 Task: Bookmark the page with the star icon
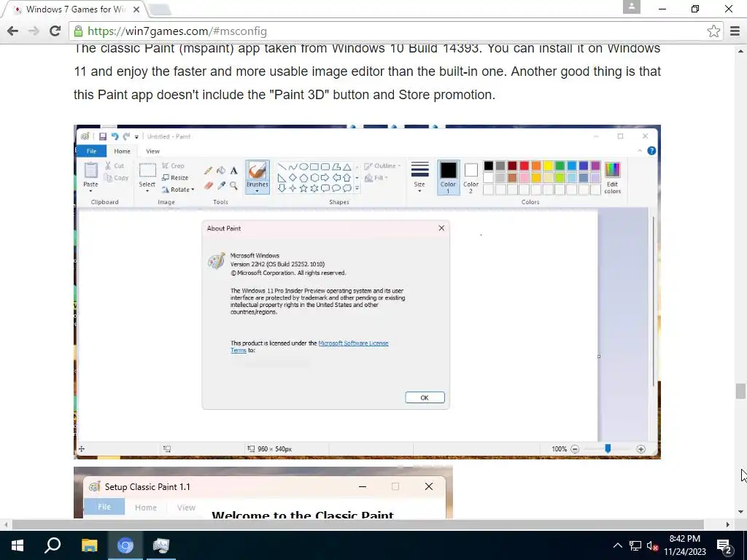713,31
